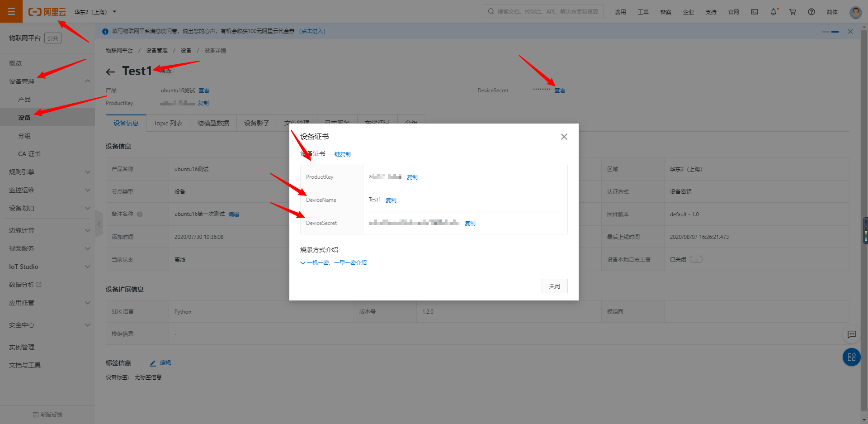The image size is (868, 424).
Task: Click the pencil edit icon for 标签信息
Action: click(x=153, y=363)
